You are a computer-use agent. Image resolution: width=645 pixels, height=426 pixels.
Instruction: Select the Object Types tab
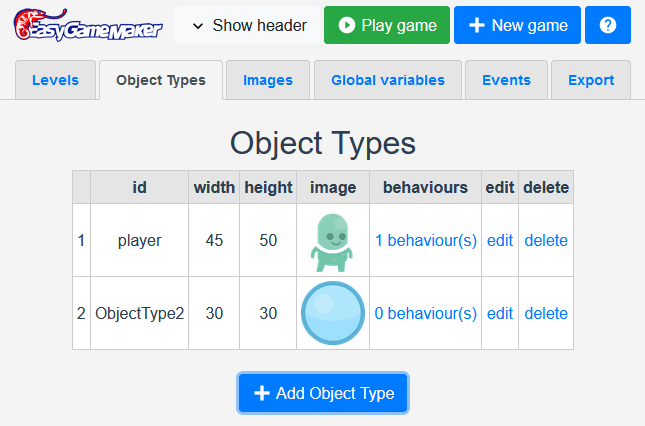[x=161, y=80]
